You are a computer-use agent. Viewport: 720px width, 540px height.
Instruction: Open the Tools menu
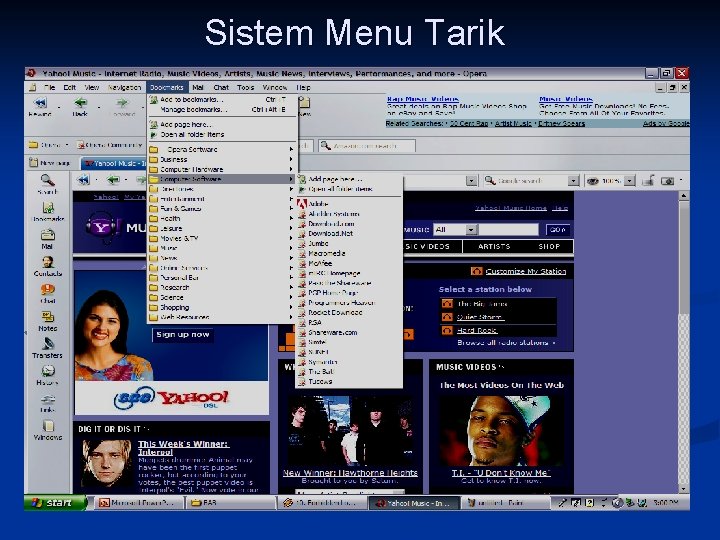click(x=245, y=87)
